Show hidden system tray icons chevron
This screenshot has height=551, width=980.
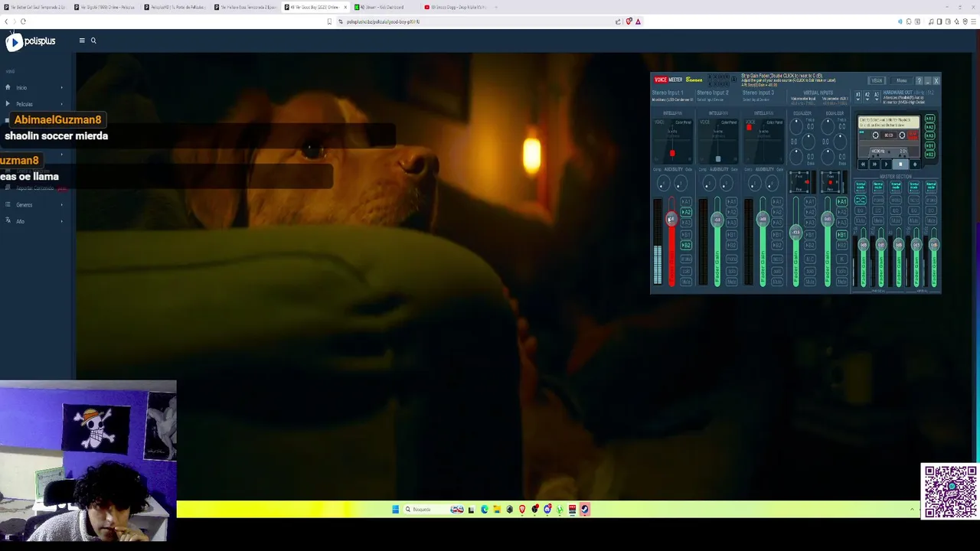tap(912, 510)
